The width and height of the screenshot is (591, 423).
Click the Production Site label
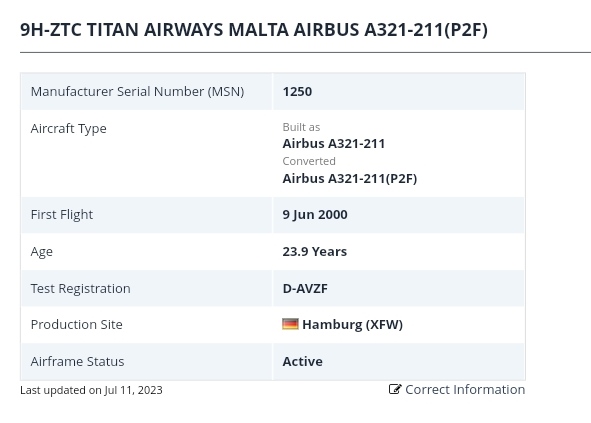pos(77,325)
